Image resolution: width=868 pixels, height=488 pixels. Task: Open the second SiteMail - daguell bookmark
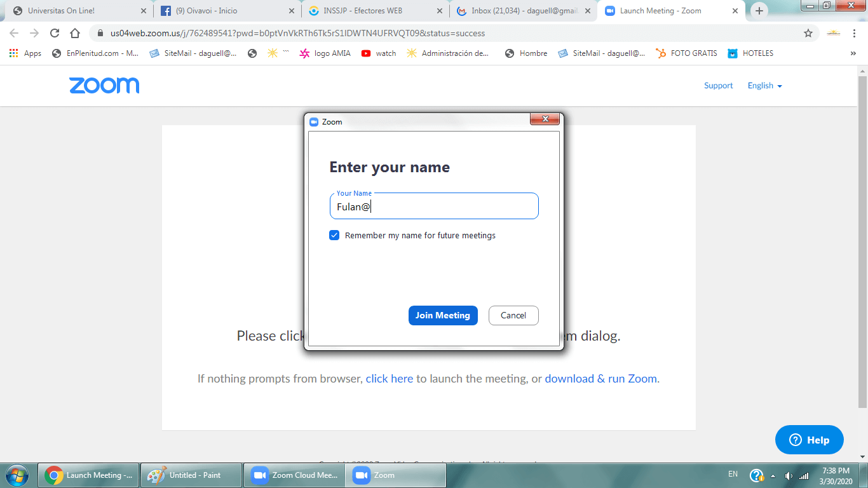coord(601,53)
